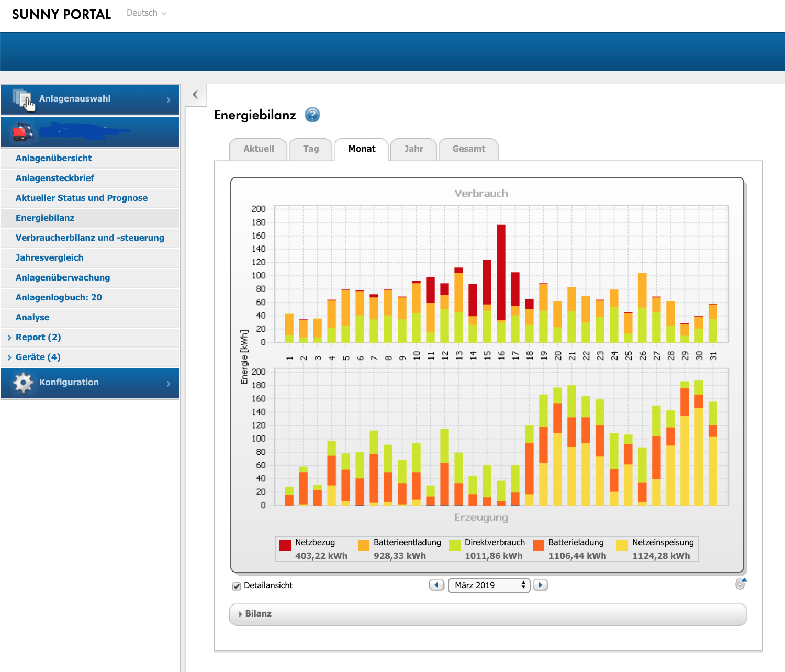Collapse the sidebar with the left chevron

[196, 95]
